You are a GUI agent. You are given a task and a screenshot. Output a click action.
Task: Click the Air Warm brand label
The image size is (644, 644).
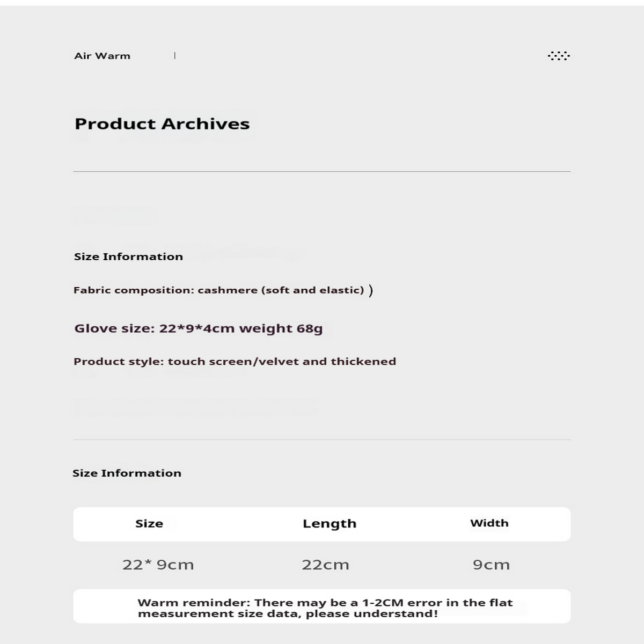pos(102,56)
